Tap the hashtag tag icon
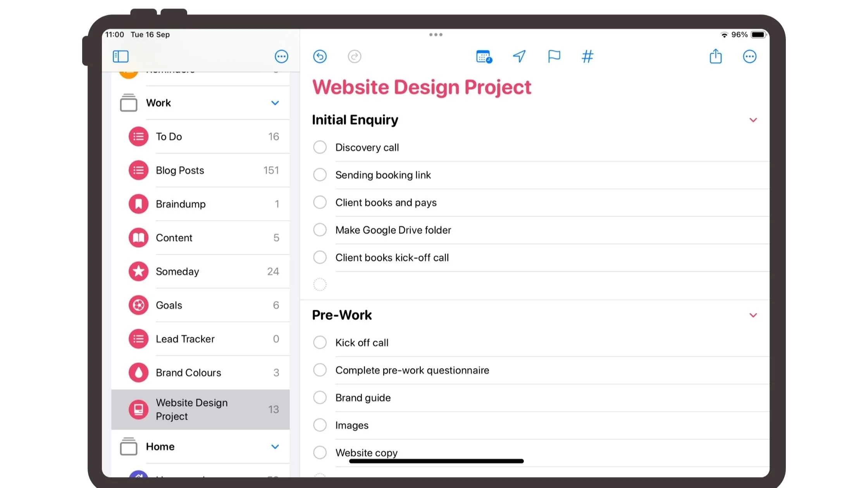 coord(587,57)
